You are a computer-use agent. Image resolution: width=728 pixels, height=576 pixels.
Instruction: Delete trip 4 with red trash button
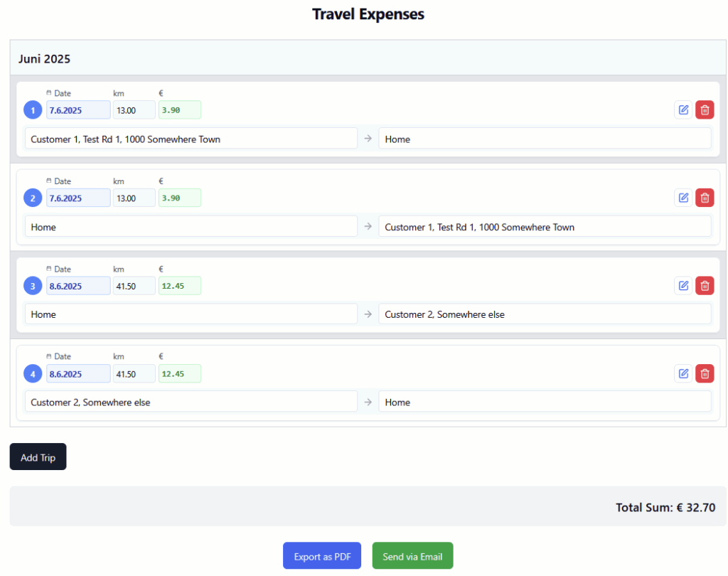705,373
